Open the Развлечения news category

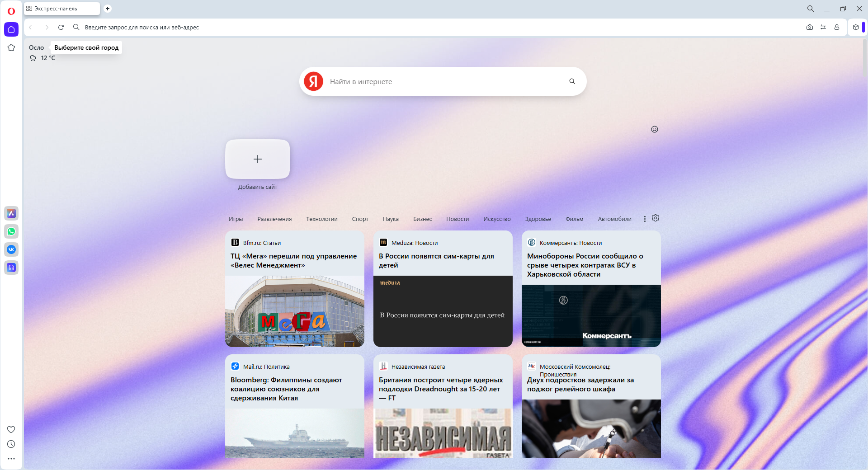[274, 219]
